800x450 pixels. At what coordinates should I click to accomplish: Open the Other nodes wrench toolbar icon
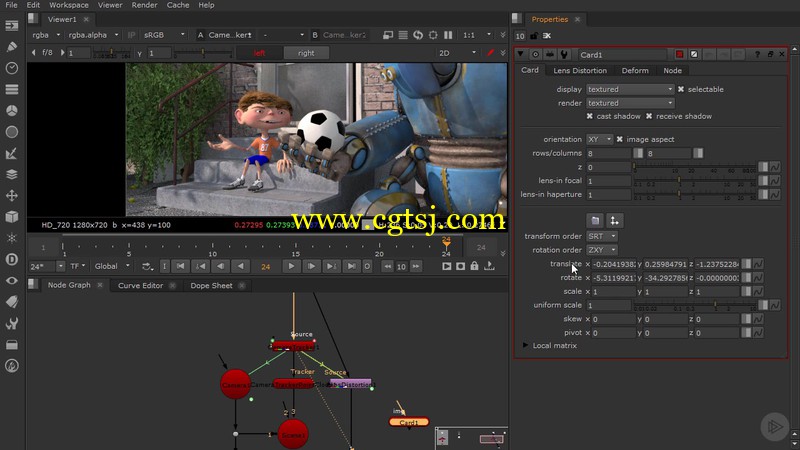tap(12, 323)
